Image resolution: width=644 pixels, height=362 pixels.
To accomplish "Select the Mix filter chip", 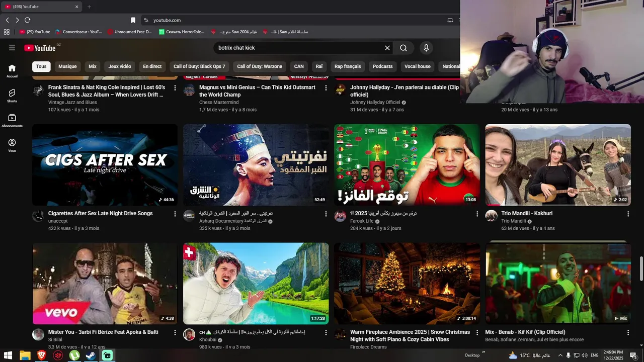I will coord(93,66).
